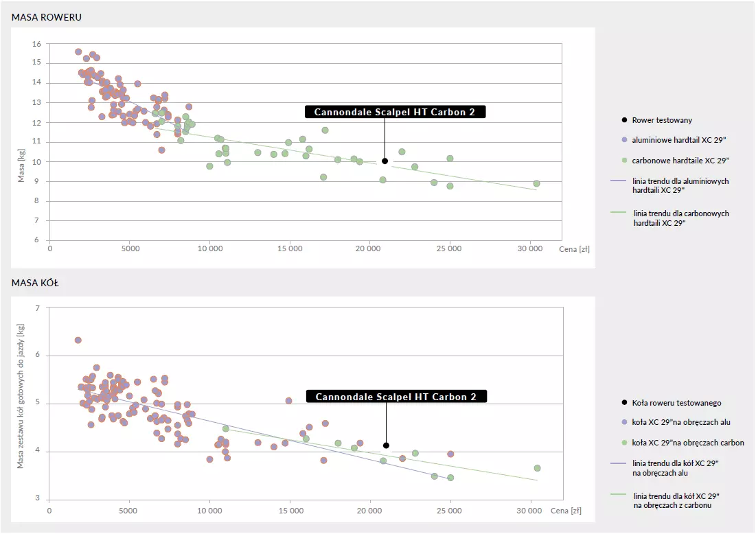756x534 pixels.
Task: Click the 'Koła roweru testowanego' legend entry
Action: 676,403
